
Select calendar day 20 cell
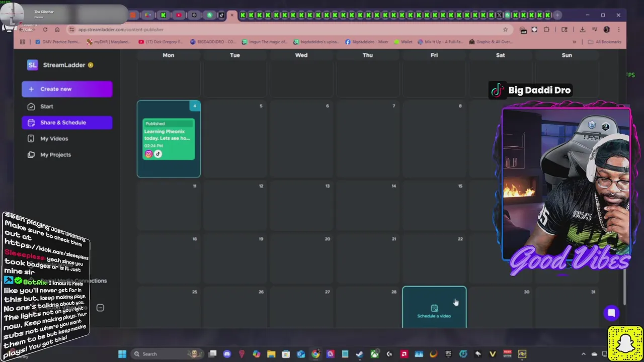coord(301,258)
